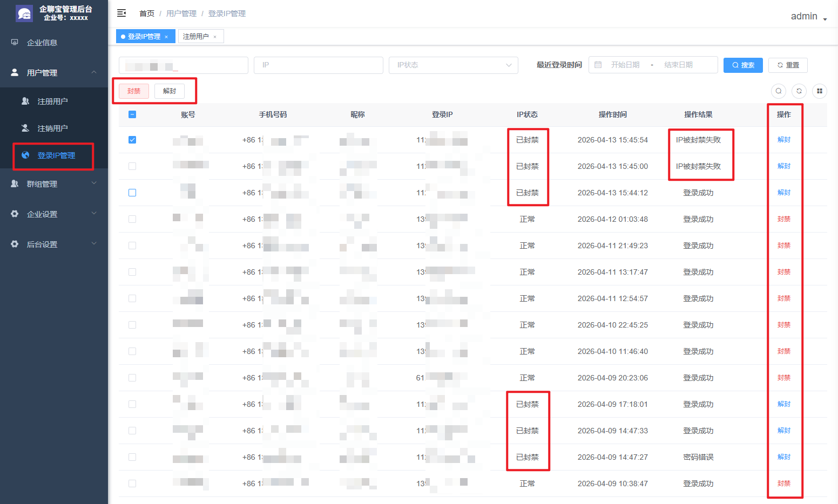Image resolution: width=838 pixels, height=504 pixels.
Task: Select 注销用户 in the sidebar
Action: (x=52, y=128)
